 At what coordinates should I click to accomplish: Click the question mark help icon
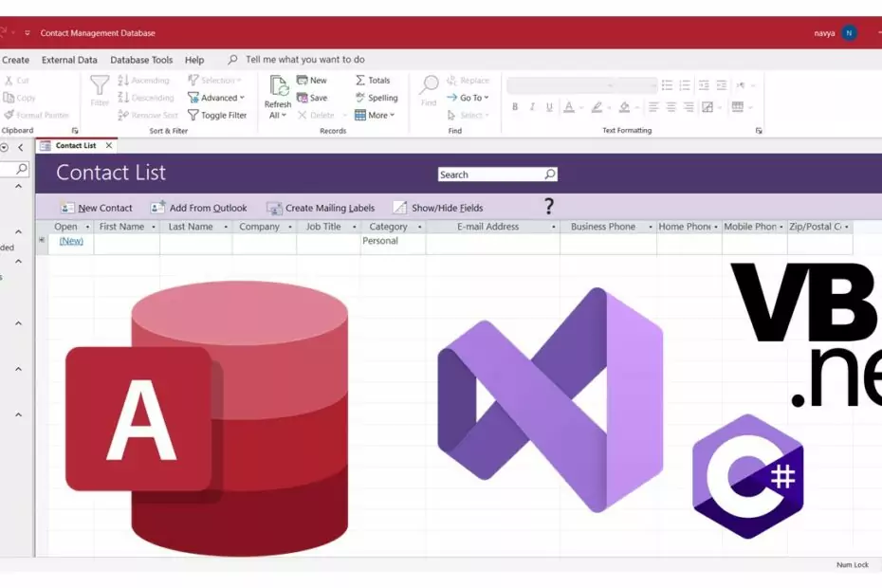pyautogui.click(x=549, y=207)
